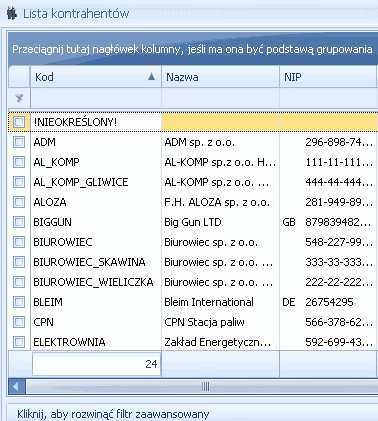This screenshot has width=378, height=421.
Task: Select the '!NIEOKREŚLONY!' cell
Action: [96, 122]
